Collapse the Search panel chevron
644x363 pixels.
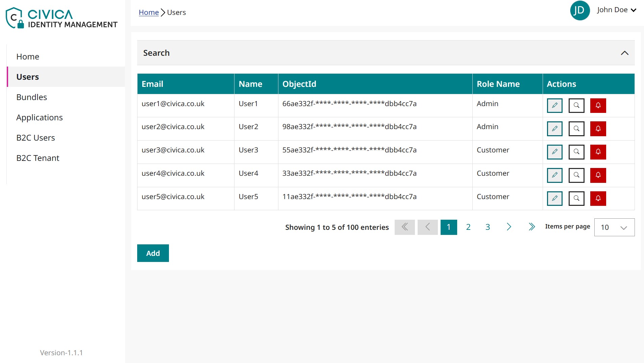coord(624,53)
